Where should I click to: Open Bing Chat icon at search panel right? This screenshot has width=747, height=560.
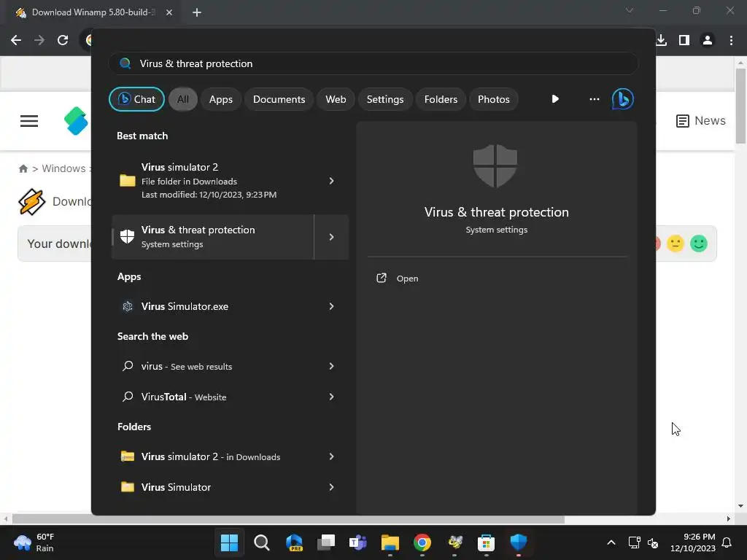[x=622, y=99]
